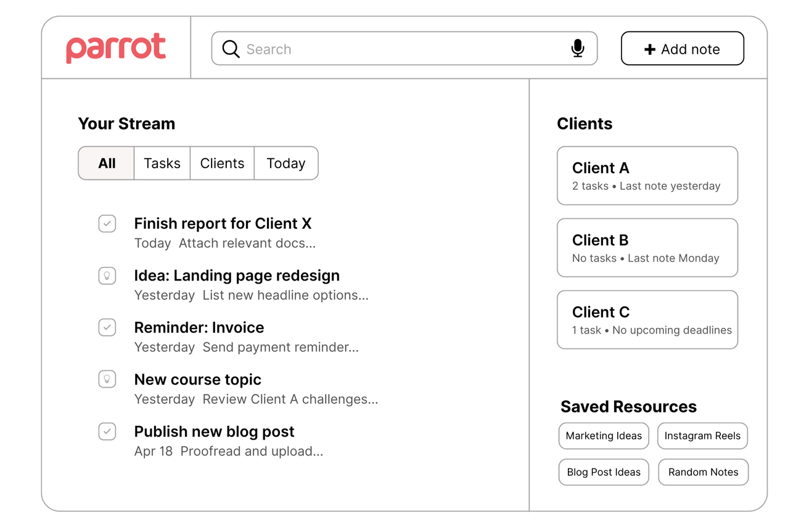The height and width of the screenshot is (532, 809).
Task: Check the Finish report for Client X task
Action: click(107, 223)
